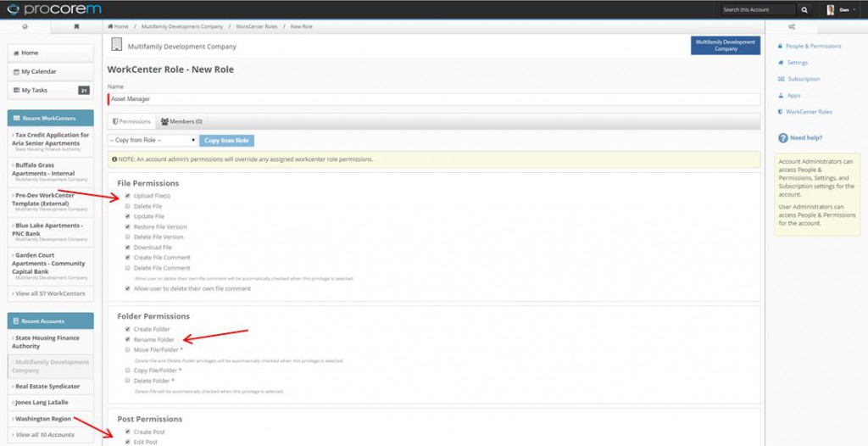
Task: Toggle the Delete File Comment checkbox
Action: [x=128, y=268]
